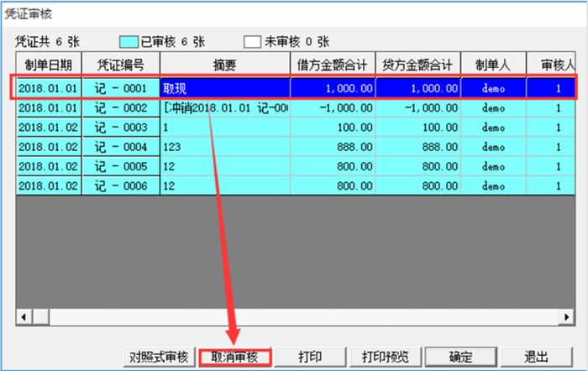Select voucher 记 - 0003 number cell

pos(121,128)
